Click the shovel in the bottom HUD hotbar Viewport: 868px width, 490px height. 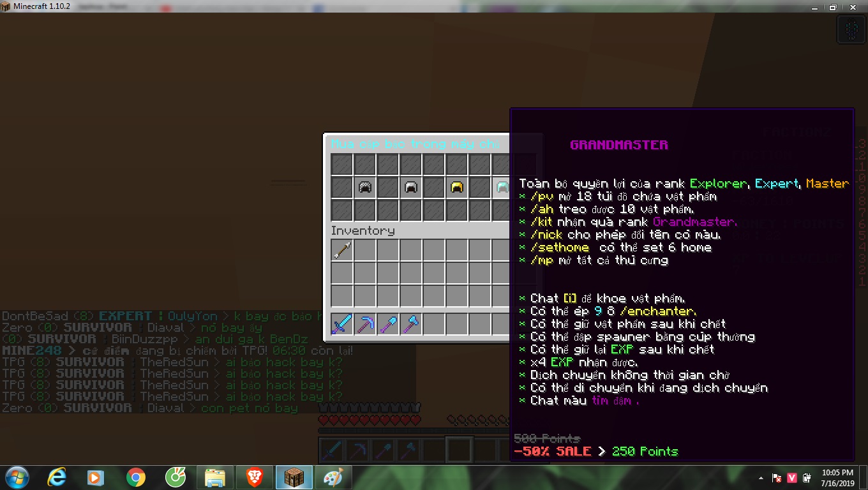point(383,450)
